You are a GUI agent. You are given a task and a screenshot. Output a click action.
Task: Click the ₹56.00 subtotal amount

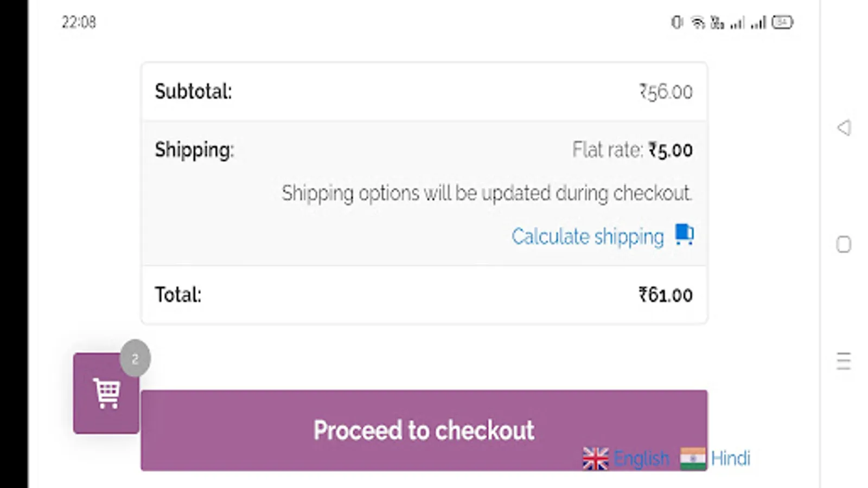point(666,92)
